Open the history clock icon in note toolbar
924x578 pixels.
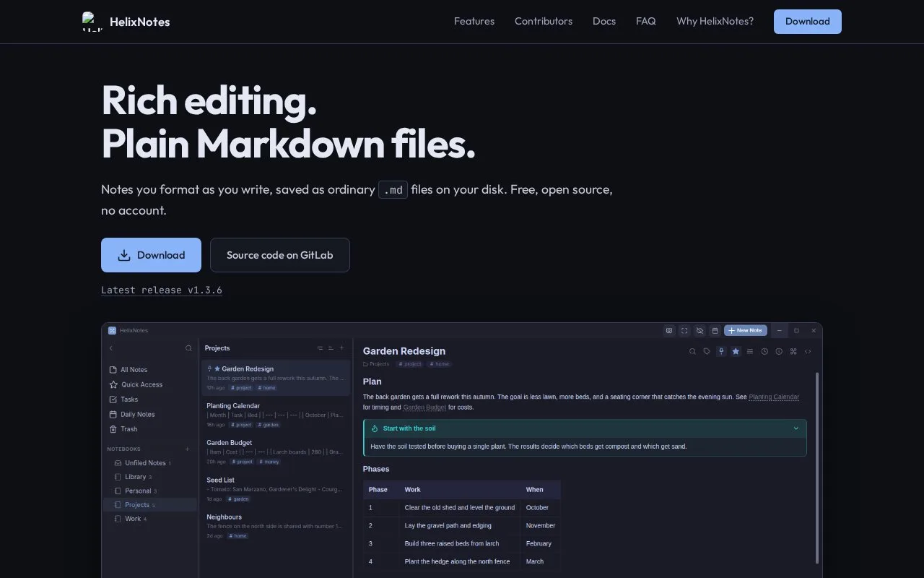pos(764,351)
